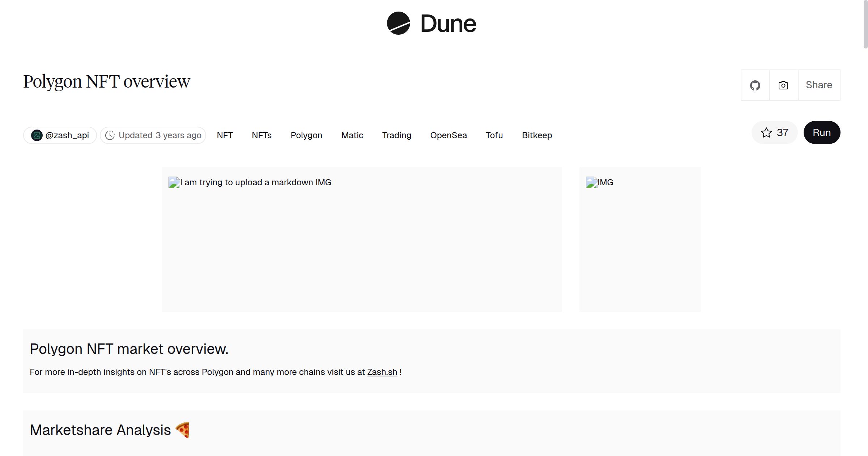The image size is (868, 456).
Task: Select the Bitkeep tag
Action: [x=537, y=135]
